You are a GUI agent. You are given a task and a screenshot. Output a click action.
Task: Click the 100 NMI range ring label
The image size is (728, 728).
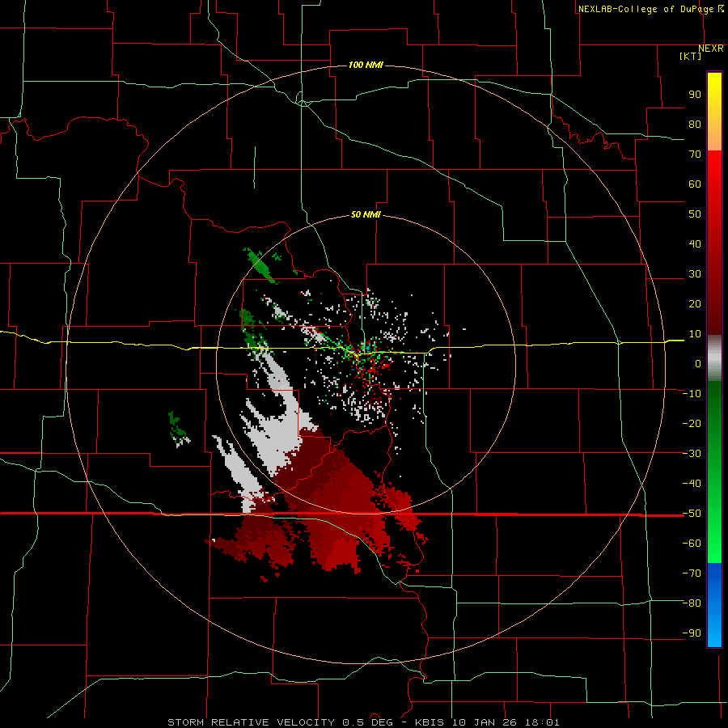click(366, 65)
